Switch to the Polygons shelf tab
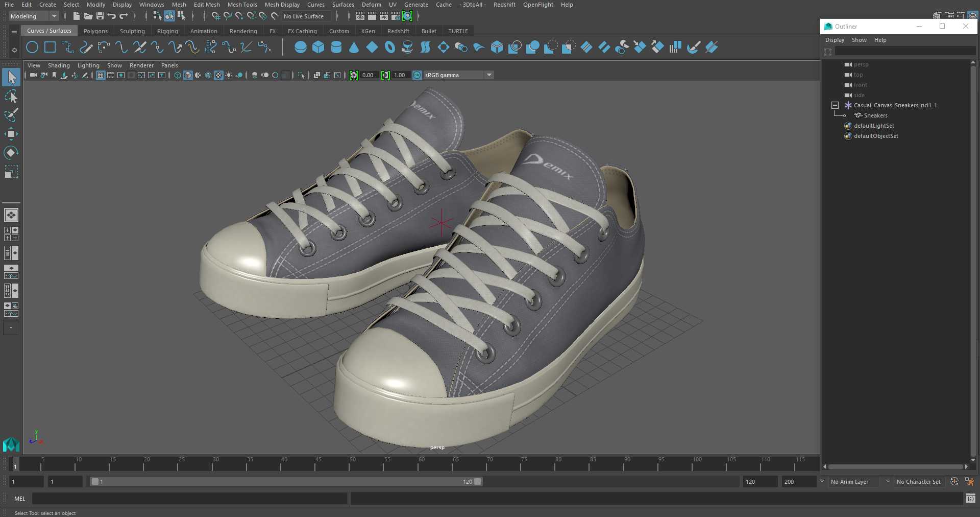The image size is (980, 517). pos(95,31)
